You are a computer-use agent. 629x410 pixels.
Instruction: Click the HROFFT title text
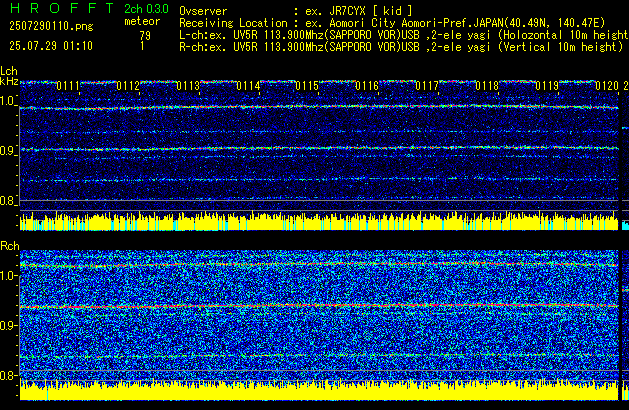point(62,8)
